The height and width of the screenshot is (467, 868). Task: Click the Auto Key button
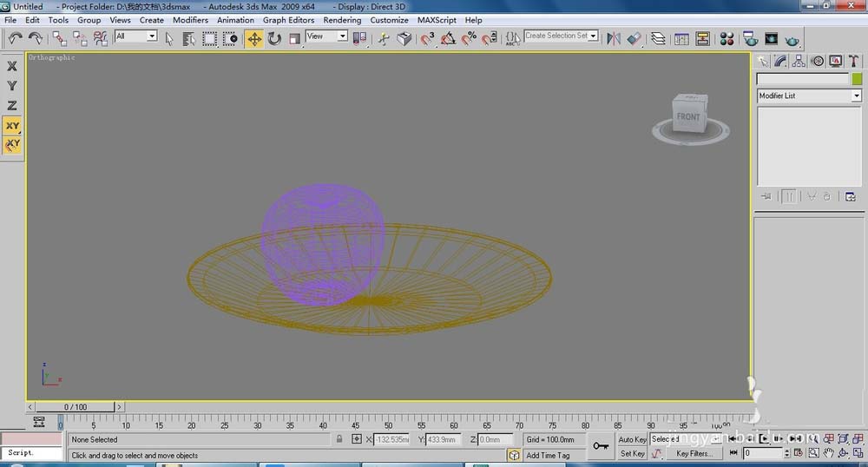point(632,439)
